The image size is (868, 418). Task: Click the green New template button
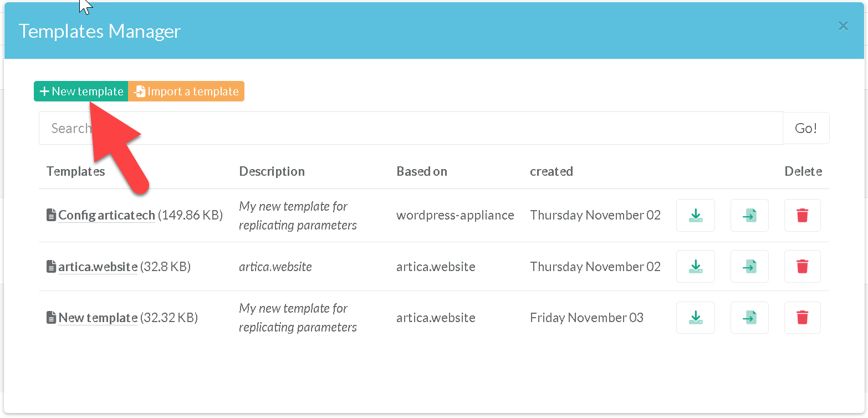(81, 91)
